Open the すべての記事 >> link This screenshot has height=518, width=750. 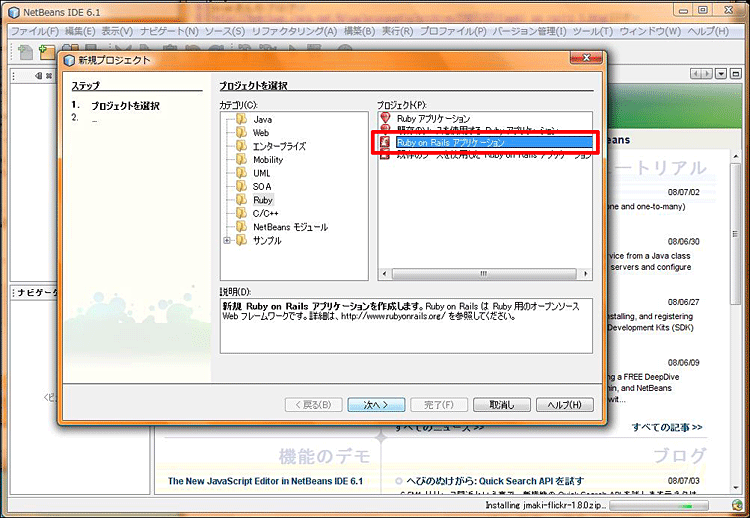tap(667, 427)
